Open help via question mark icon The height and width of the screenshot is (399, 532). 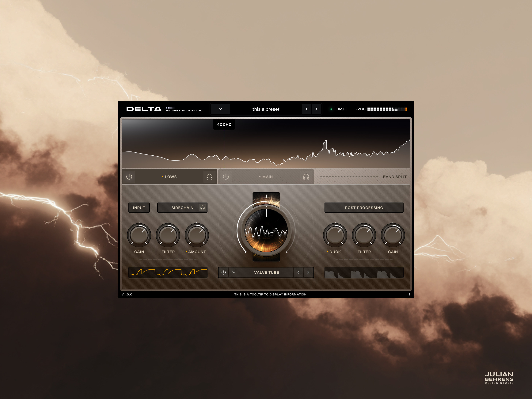pyautogui.click(x=409, y=294)
